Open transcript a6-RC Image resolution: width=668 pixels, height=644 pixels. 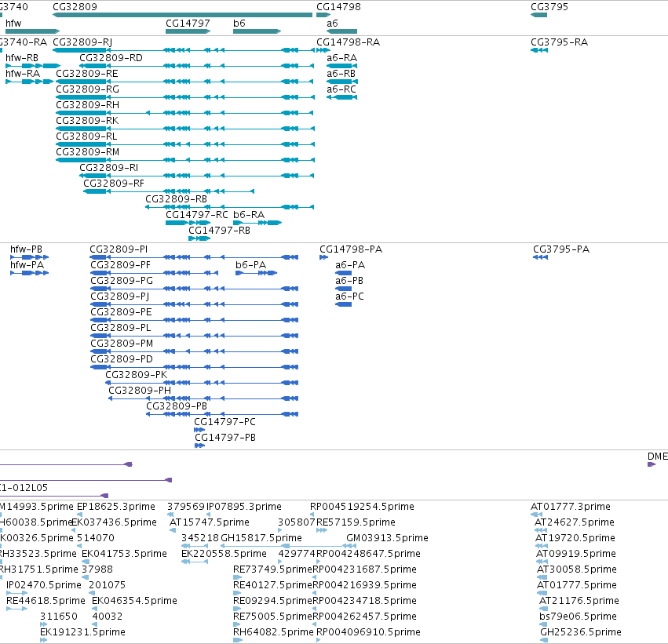[x=341, y=97]
